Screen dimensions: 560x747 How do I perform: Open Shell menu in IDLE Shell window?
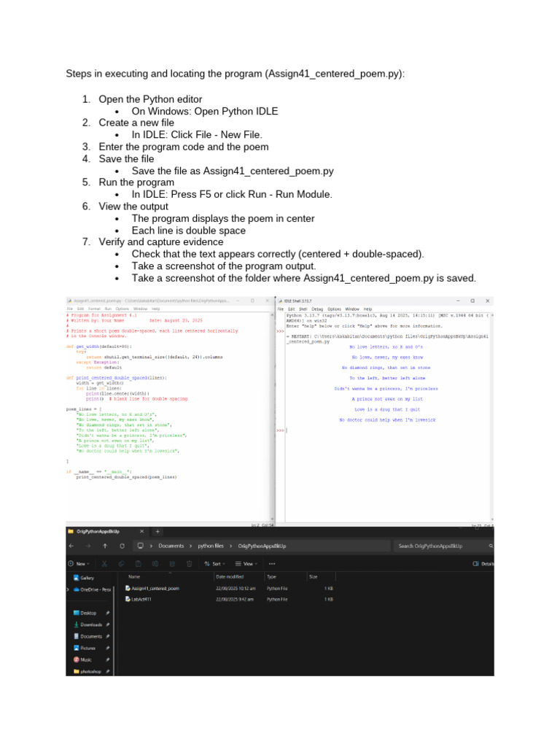coord(303,309)
